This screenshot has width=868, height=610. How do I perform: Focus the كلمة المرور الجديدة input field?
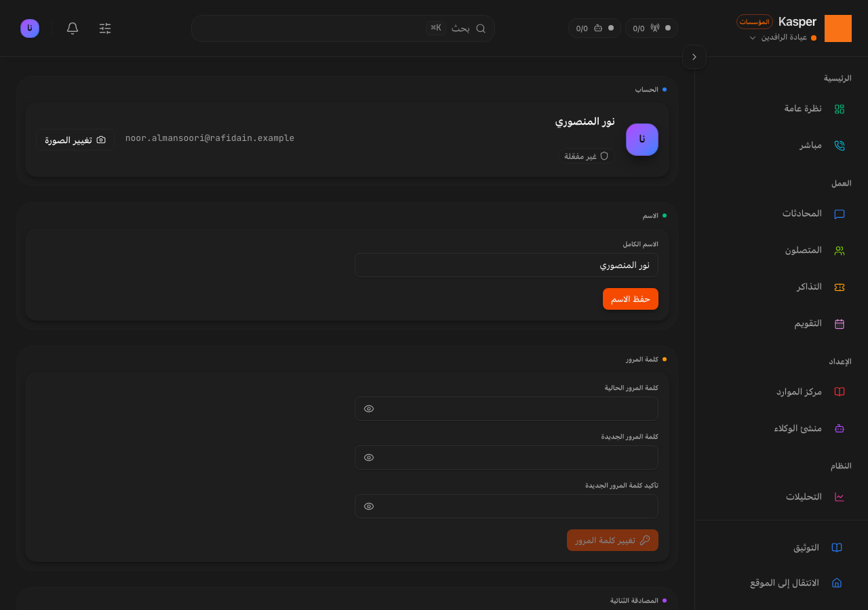[x=507, y=457]
